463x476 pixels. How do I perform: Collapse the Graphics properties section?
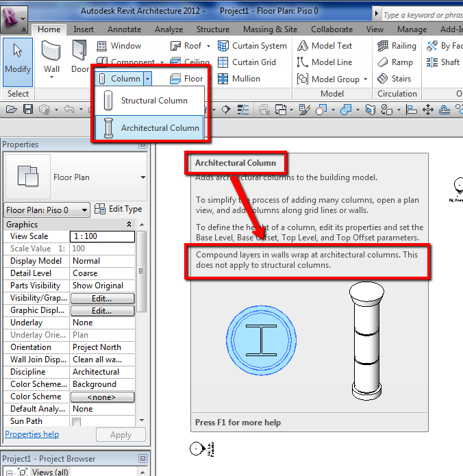(129, 225)
